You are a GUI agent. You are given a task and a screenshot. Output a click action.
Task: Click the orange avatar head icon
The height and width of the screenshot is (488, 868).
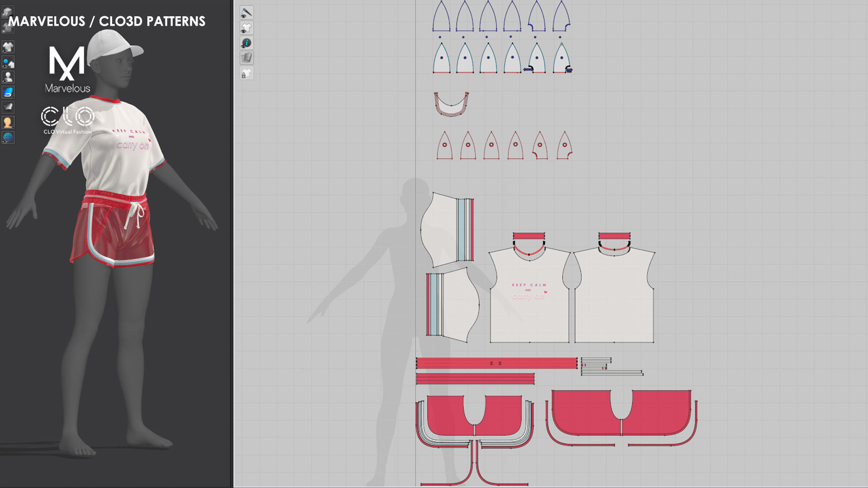[8, 122]
